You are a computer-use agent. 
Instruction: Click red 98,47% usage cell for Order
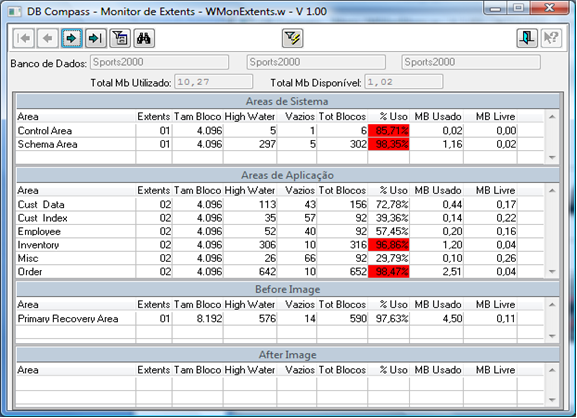pyautogui.click(x=389, y=272)
